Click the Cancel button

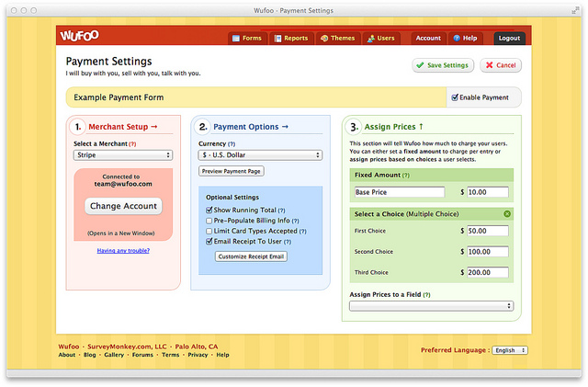501,65
